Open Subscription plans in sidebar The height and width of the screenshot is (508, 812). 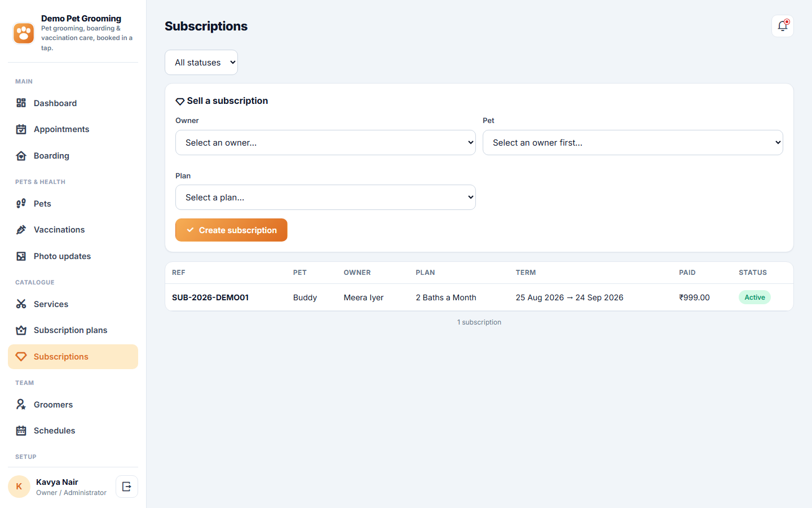click(x=73, y=330)
